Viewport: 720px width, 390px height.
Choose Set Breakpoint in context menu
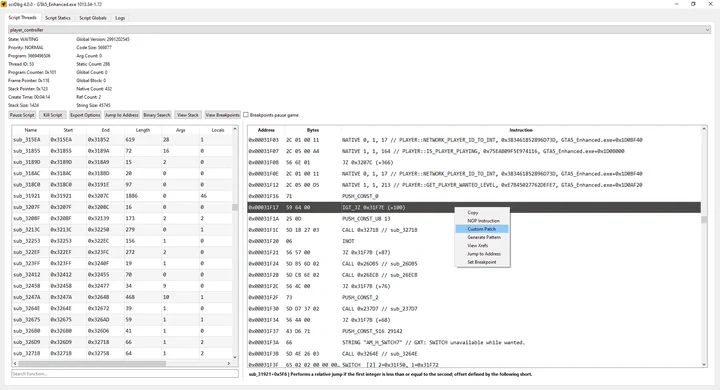point(482,262)
